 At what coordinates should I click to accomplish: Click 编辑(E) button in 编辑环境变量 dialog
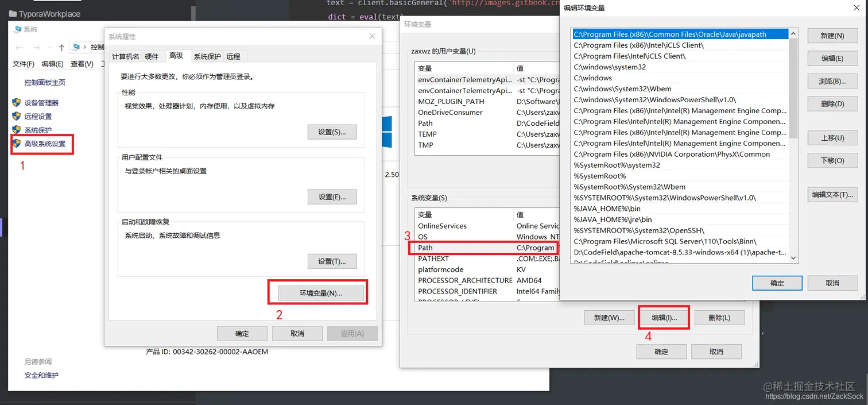click(x=832, y=58)
